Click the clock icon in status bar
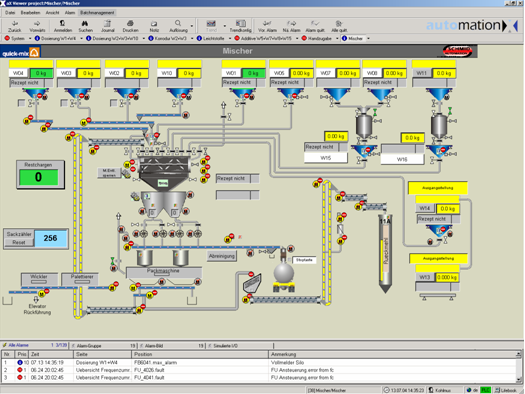This screenshot has width=525, height=394. (387, 390)
